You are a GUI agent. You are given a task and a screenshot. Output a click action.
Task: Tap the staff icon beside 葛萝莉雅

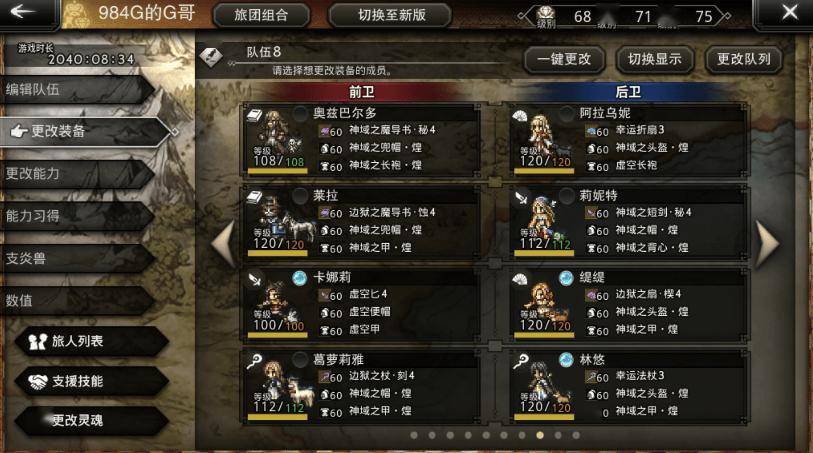pos(254,361)
